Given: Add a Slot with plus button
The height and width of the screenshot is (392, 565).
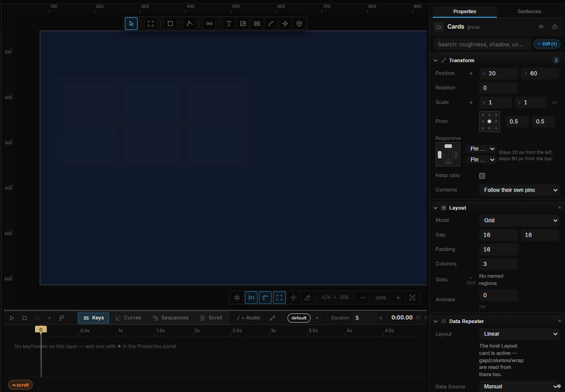Looking at the screenshot, I should pyautogui.click(x=471, y=280).
